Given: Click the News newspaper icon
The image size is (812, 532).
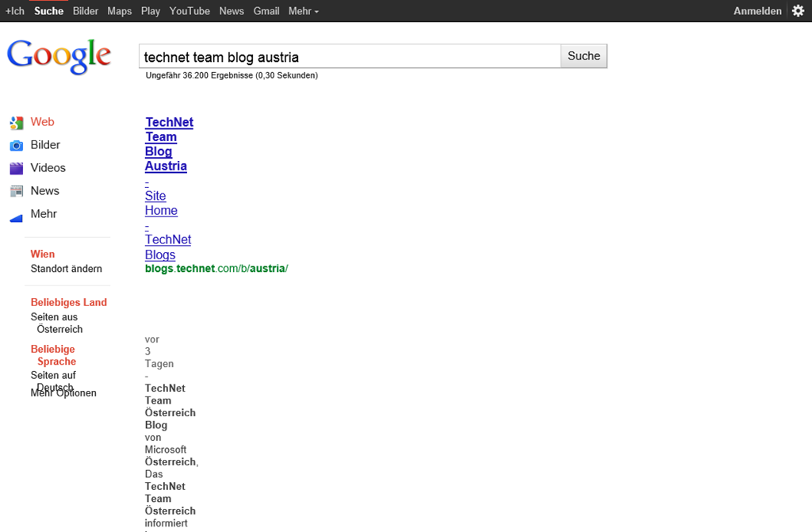Looking at the screenshot, I should coord(17,191).
